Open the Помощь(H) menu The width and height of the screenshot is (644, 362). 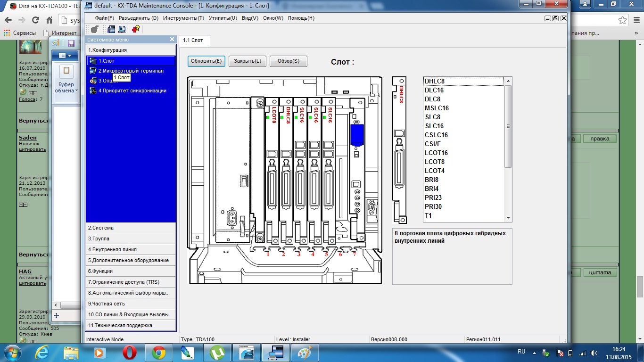coord(301,18)
